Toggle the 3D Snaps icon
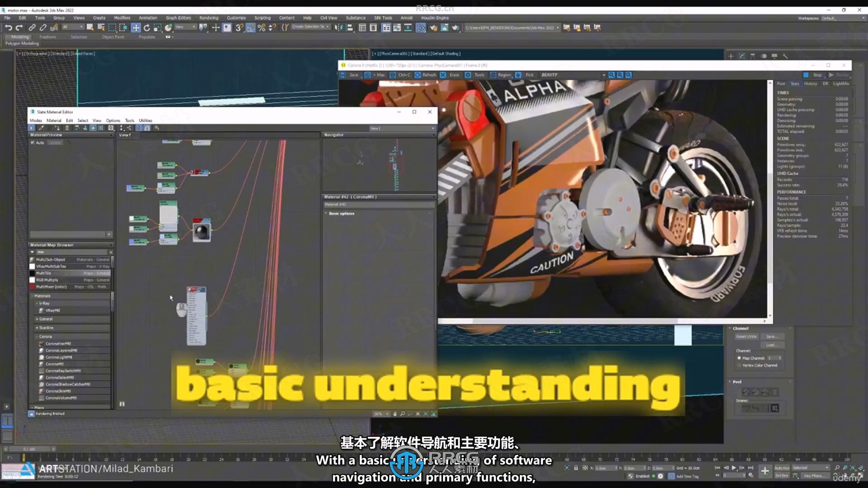This screenshot has height=488, width=868. 239,28
